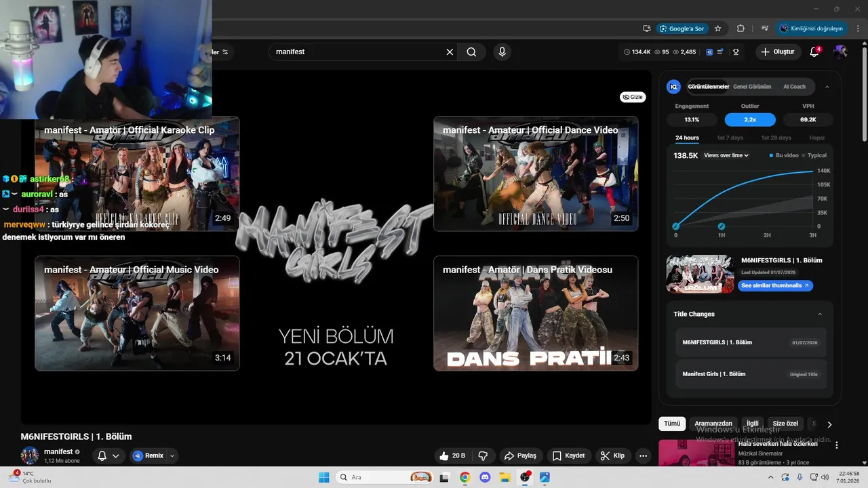Click the 0 start marker on the views chart
This screenshot has width=868, height=488.
[675, 226]
